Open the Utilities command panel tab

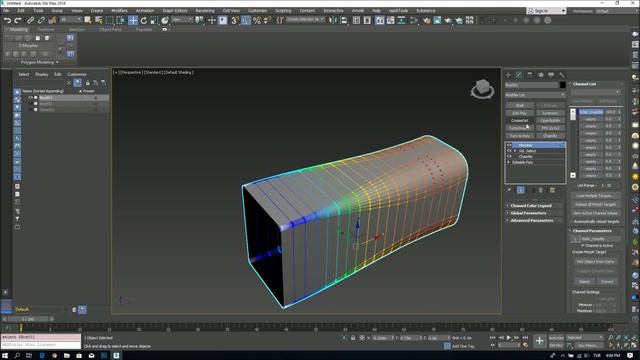click(562, 75)
